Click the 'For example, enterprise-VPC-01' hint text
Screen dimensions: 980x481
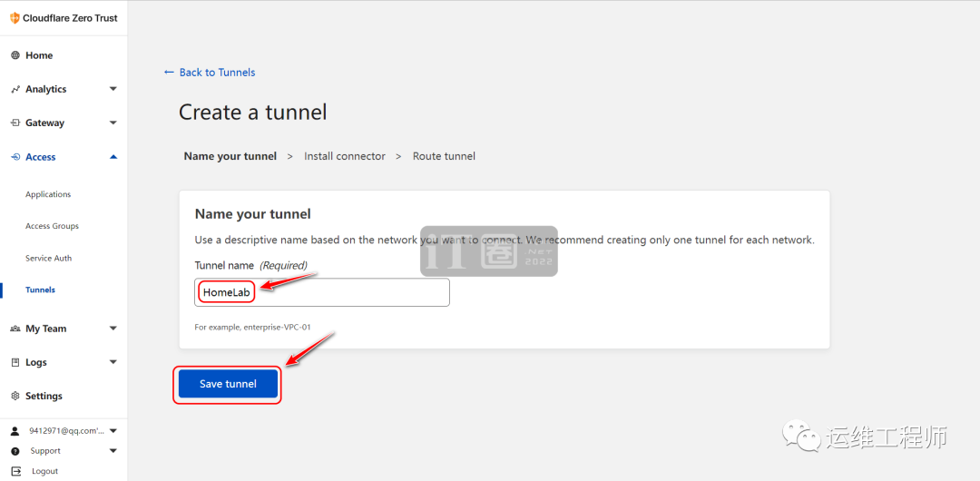(252, 327)
